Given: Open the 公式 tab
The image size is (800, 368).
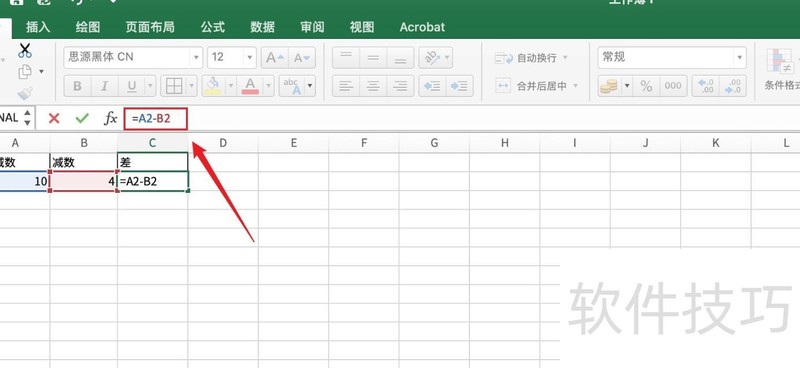Looking at the screenshot, I should click(213, 27).
